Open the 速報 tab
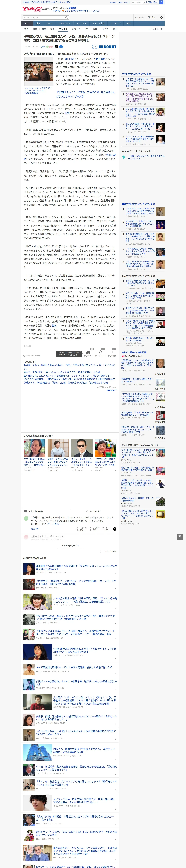186x868 pixels. pyautogui.click(x=38, y=24)
